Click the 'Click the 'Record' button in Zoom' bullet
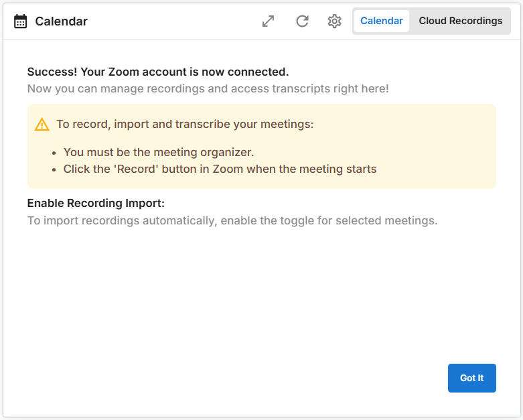Image resolution: width=523 pixels, height=420 pixels. (220, 169)
